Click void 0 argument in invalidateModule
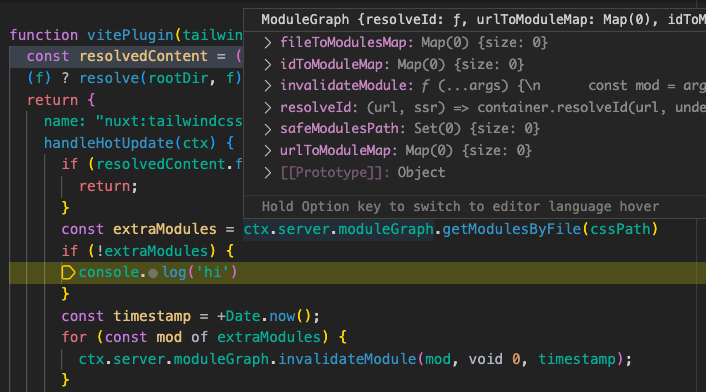Image resolution: width=706 pixels, height=392 pixels. coord(494,359)
